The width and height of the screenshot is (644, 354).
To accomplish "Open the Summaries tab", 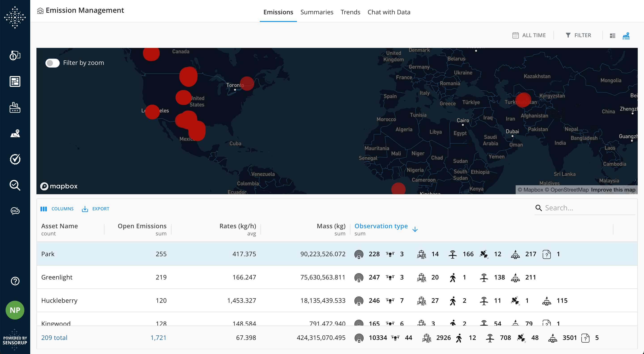I will pyautogui.click(x=317, y=12).
